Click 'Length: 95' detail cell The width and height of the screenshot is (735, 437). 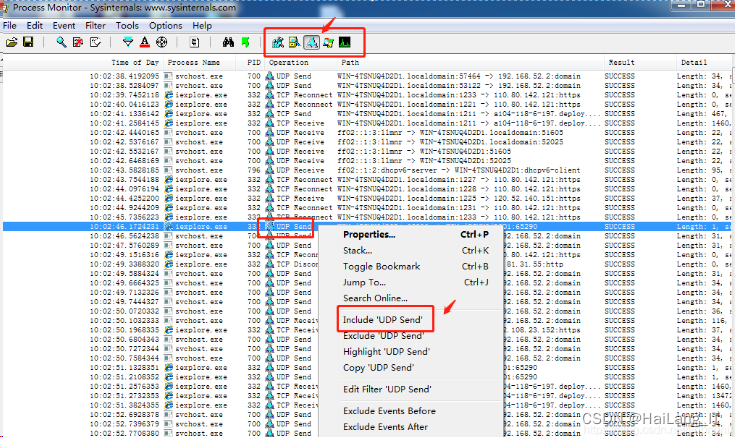click(x=699, y=170)
